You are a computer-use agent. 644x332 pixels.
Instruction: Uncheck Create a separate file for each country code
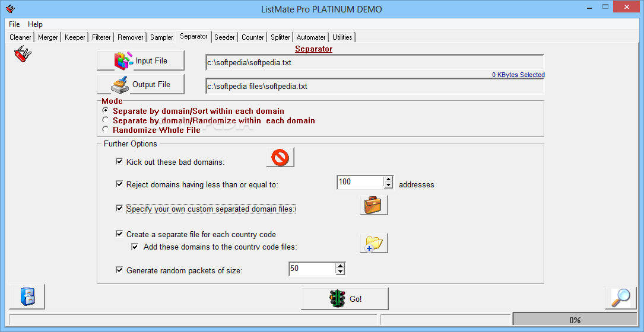[x=119, y=234]
